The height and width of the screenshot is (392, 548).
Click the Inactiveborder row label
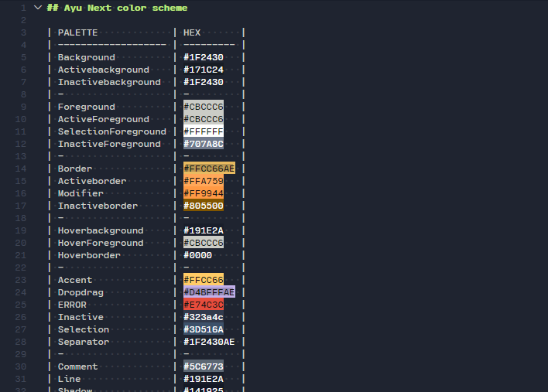point(98,206)
